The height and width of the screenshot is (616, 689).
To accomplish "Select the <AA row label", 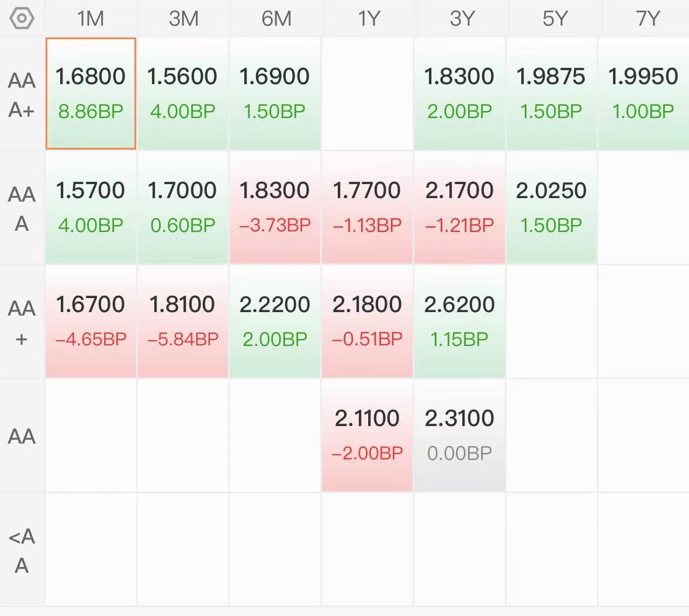I will [x=22, y=550].
